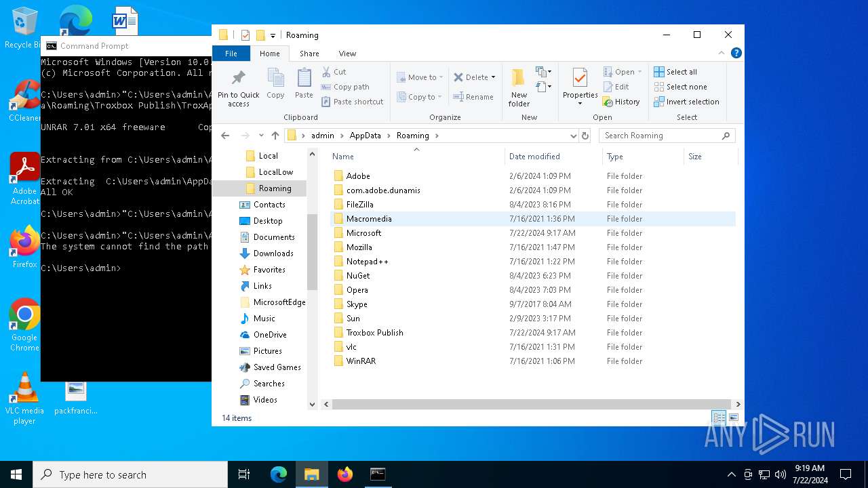Open the VLC media player desktop icon
Image resolution: width=868 pixels, height=488 pixels.
click(x=24, y=399)
